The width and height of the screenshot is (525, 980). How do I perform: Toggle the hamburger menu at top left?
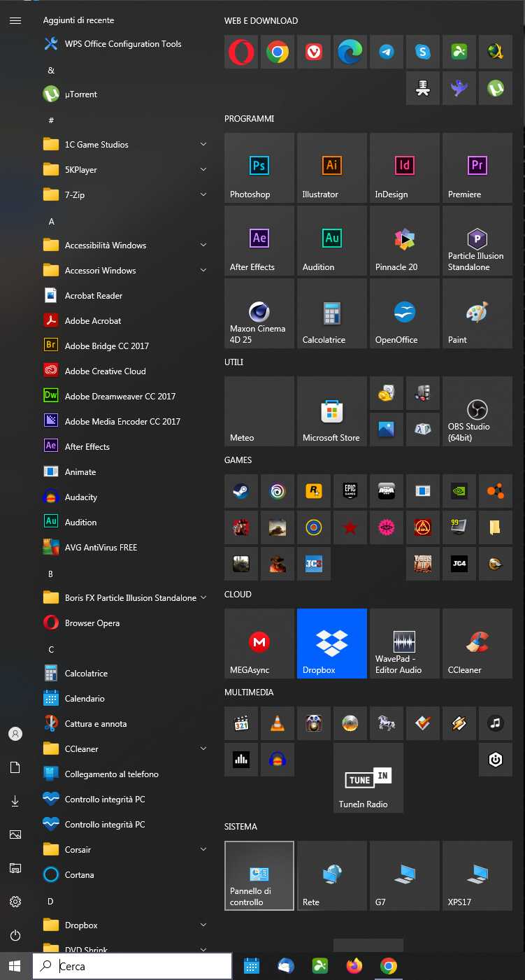(x=15, y=20)
